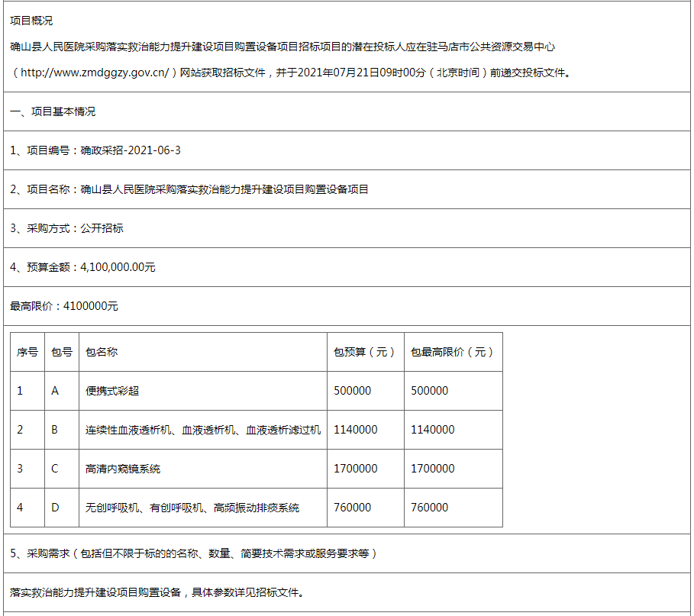The height and width of the screenshot is (616, 694).
Task: Click the 项目名称 row text
Action: pyautogui.click(x=189, y=189)
